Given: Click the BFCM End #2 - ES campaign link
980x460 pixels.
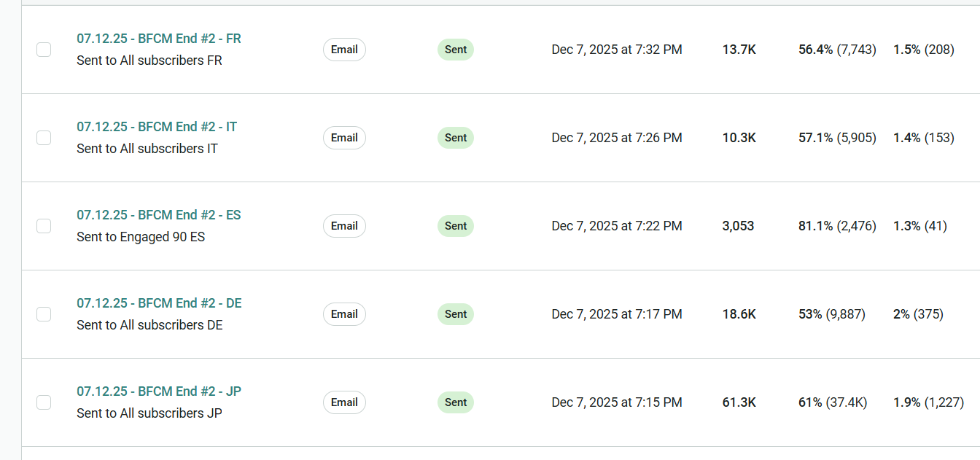Looking at the screenshot, I should pyautogui.click(x=158, y=215).
